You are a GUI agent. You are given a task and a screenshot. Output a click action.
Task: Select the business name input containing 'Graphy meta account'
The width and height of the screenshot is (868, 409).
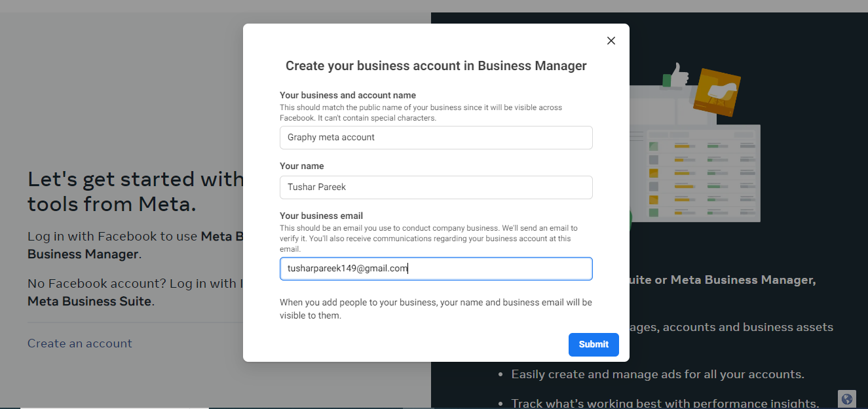pyautogui.click(x=436, y=138)
